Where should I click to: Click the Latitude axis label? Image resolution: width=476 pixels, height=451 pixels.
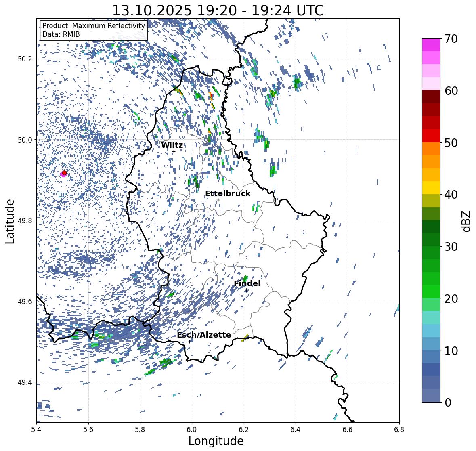click(10, 221)
